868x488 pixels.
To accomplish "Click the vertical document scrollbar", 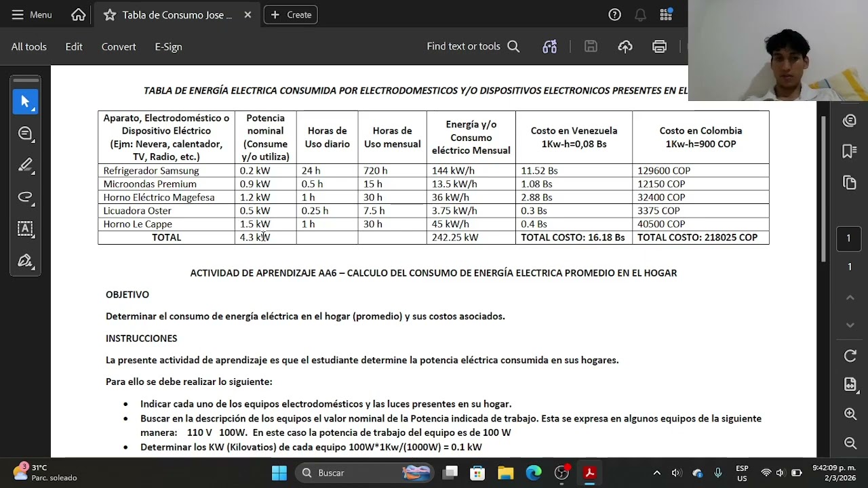I will 824,190.
